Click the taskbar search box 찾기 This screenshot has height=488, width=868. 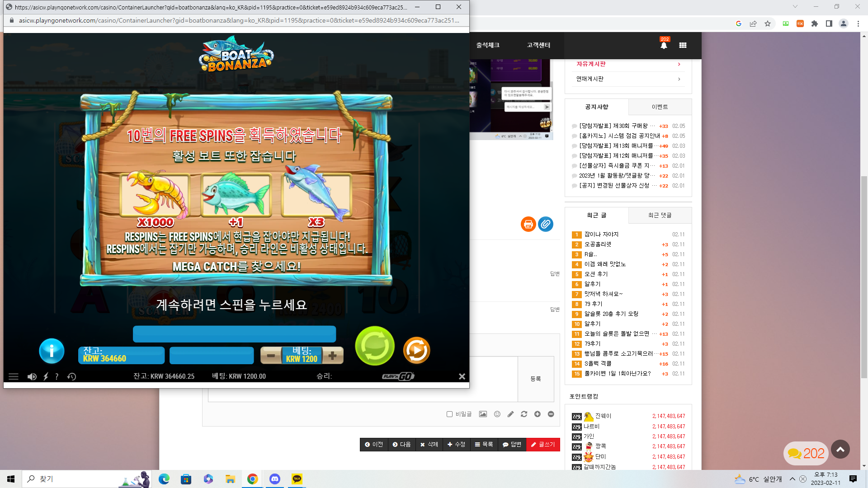[86, 479]
